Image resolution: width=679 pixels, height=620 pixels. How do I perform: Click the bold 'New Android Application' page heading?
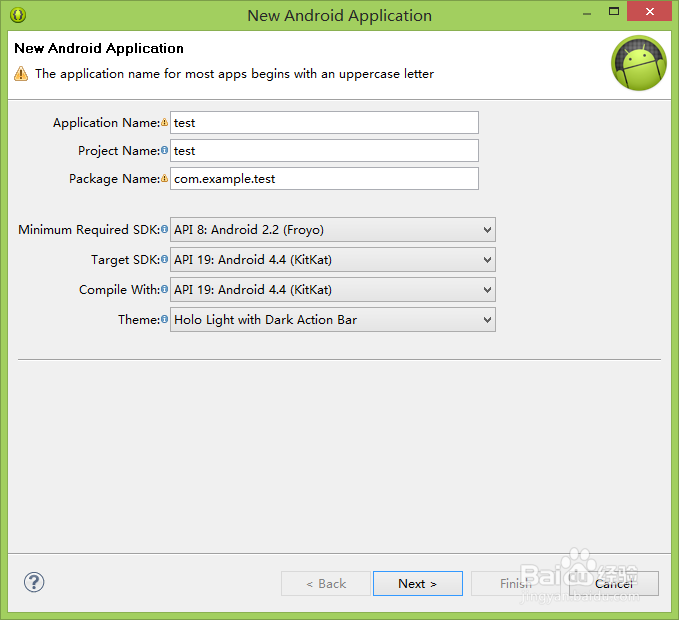99,48
